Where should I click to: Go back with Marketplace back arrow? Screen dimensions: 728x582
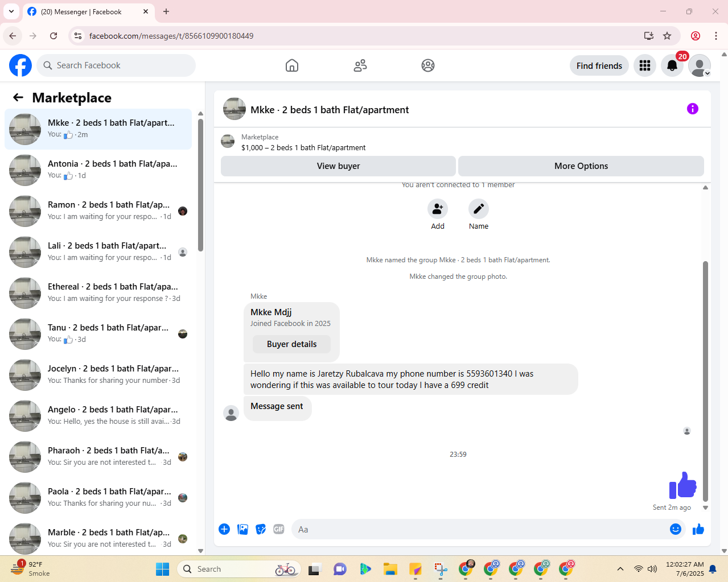click(18, 97)
